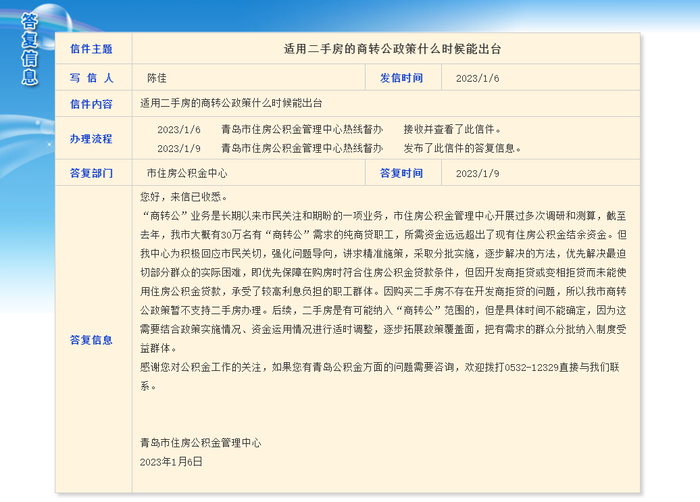700x502 pixels.
Task: Click the 写信人 label
Action: (91, 78)
